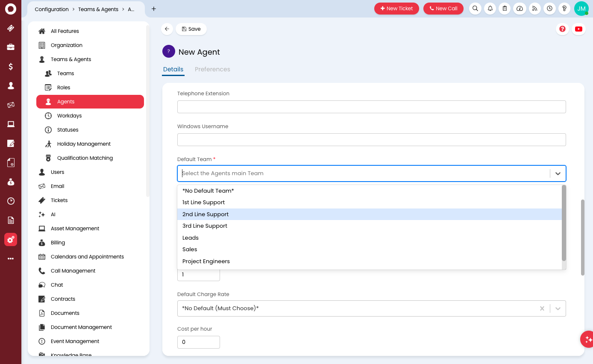Open the red help question mark icon
Image resolution: width=593 pixels, height=364 pixels.
pos(562,29)
